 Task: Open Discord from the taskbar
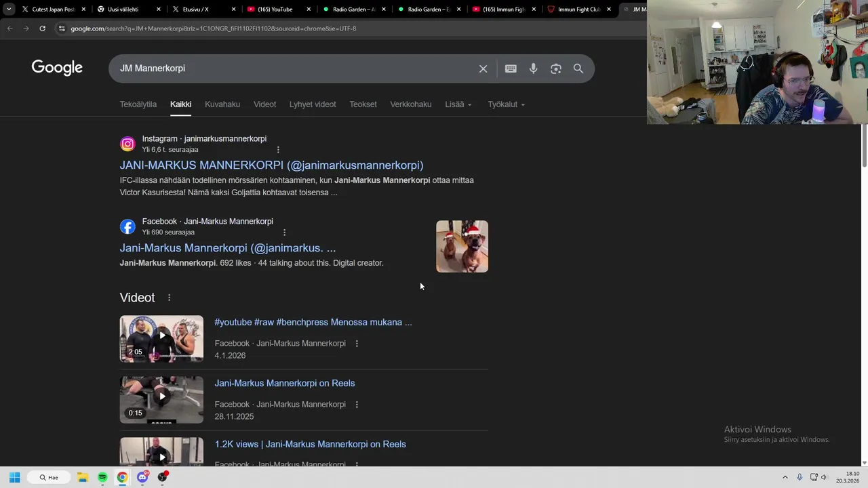coord(142,477)
